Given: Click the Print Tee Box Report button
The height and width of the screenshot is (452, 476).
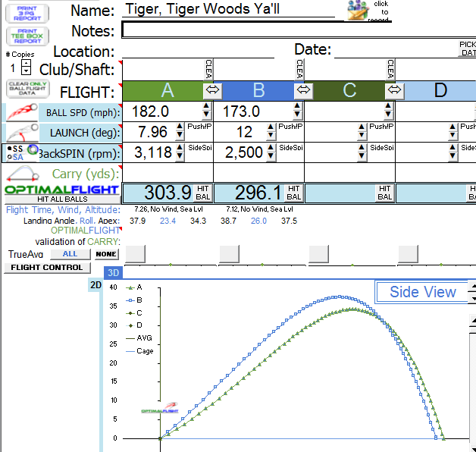Looking at the screenshot, I should 27,36.
